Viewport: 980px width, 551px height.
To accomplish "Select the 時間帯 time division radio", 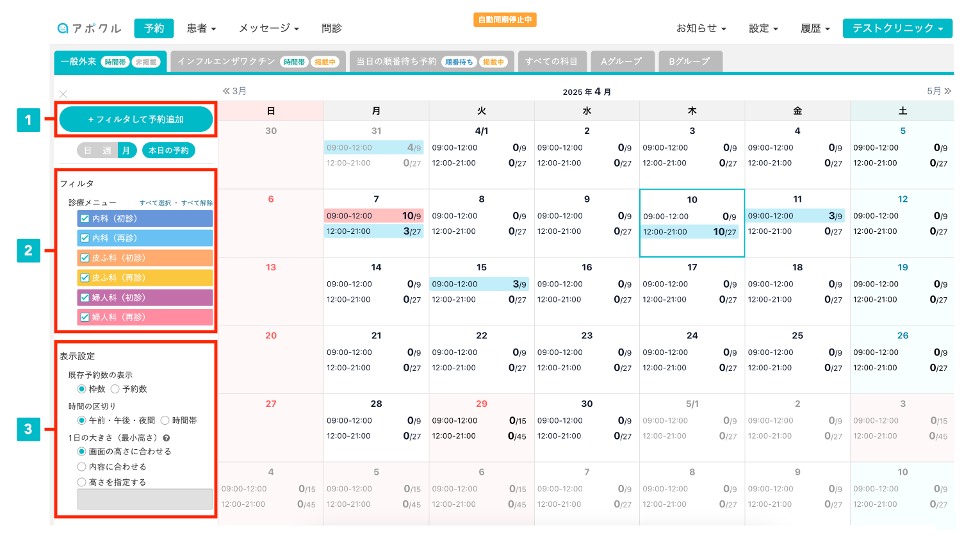I will pos(165,420).
